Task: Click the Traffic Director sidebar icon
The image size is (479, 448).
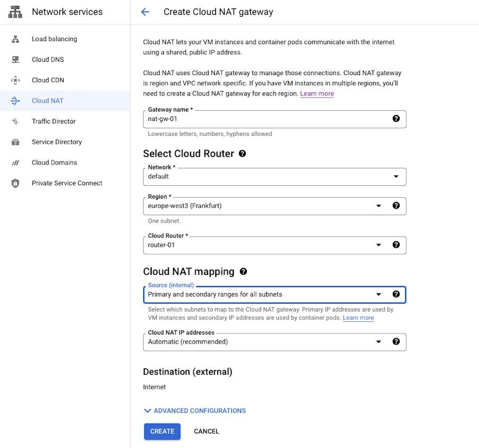Action: (15, 121)
